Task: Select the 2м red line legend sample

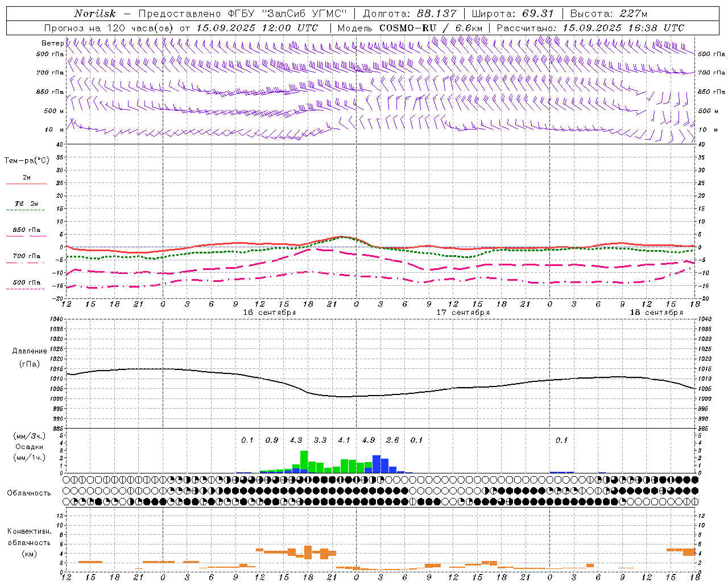Action: [26, 184]
